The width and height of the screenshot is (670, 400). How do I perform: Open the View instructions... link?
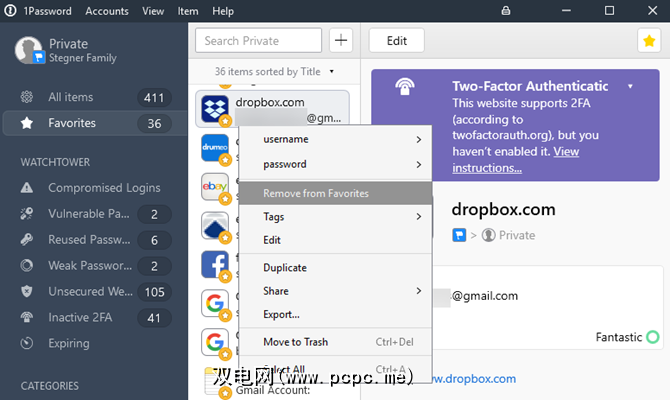click(x=516, y=160)
